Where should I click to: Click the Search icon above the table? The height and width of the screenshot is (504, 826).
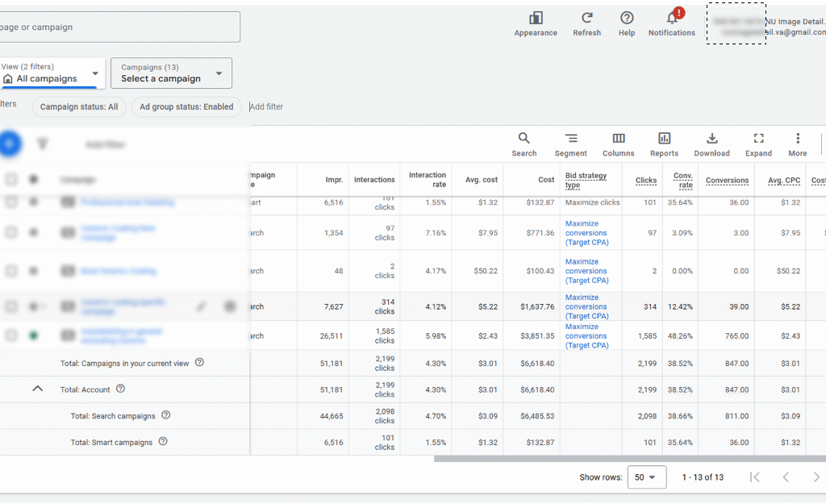[524, 139]
